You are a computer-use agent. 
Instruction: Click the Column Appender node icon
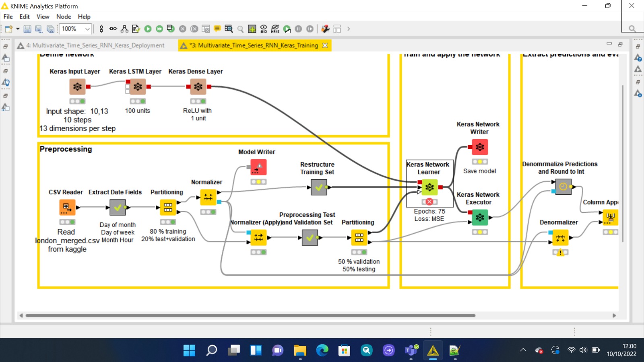click(x=611, y=217)
